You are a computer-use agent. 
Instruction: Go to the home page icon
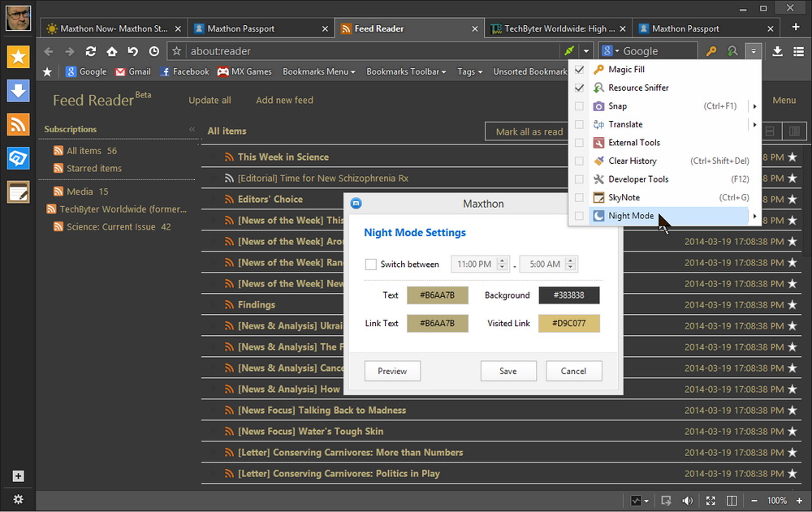pyautogui.click(x=112, y=51)
